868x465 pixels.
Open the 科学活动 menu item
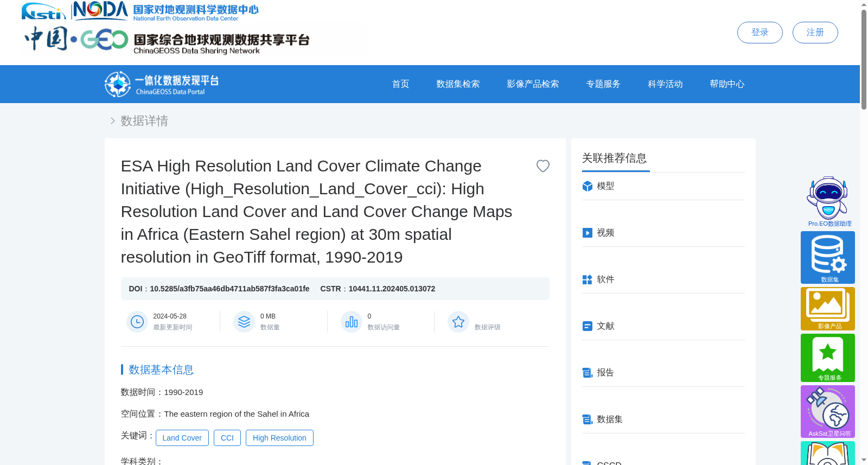[665, 84]
